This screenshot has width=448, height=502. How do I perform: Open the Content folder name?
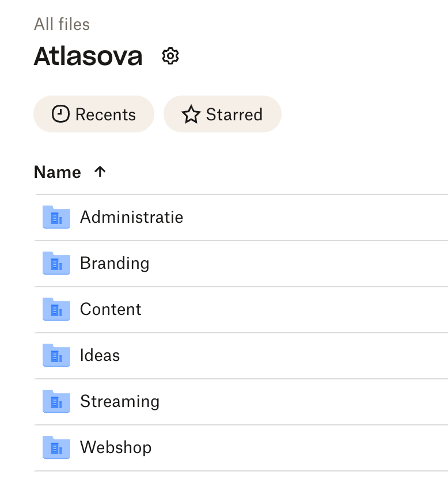pyautogui.click(x=111, y=309)
